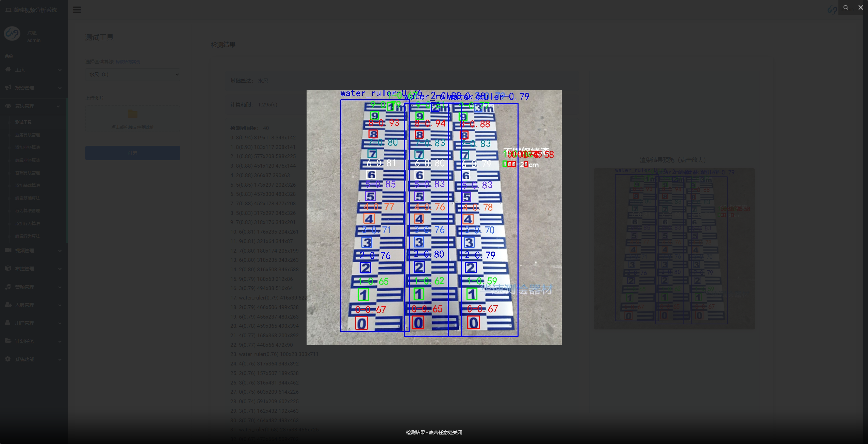The image size is (868, 444).
Task: Click the yellow folder upload icon
Action: click(132, 114)
